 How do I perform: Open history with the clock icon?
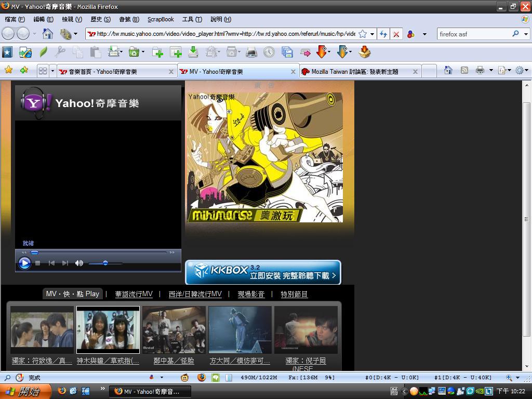pyautogui.click(x=269, y=52)
